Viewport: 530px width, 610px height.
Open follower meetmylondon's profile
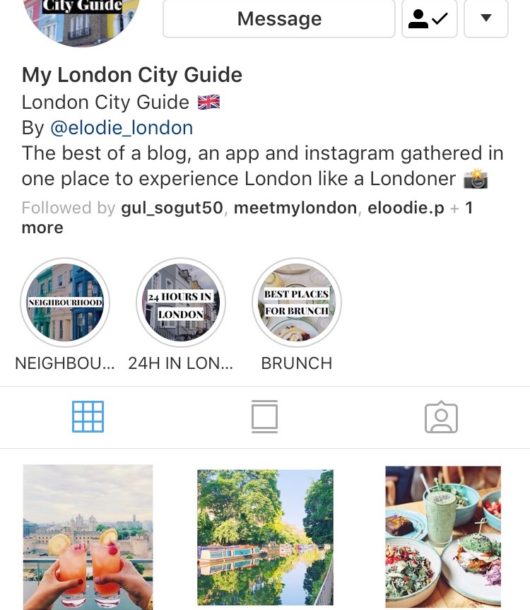(x=295, y=208)
